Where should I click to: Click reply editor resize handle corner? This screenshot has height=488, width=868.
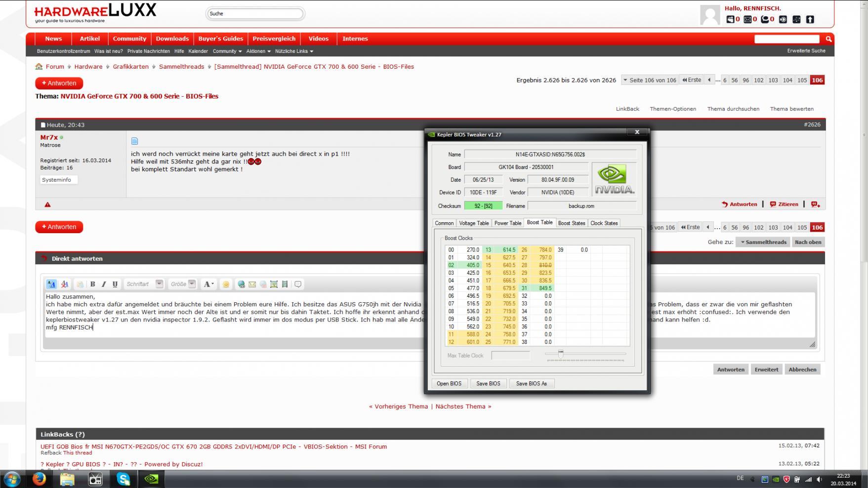point(812,344)
